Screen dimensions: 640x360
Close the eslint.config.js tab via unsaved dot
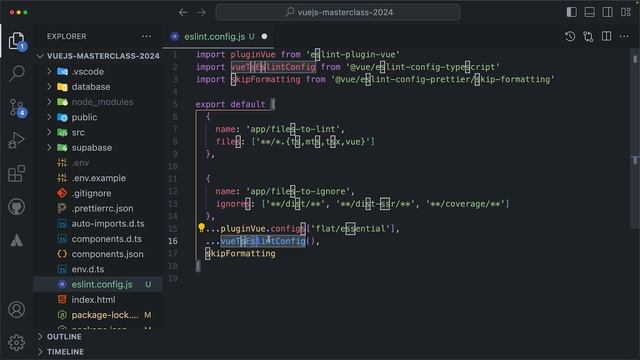point(264,36)
